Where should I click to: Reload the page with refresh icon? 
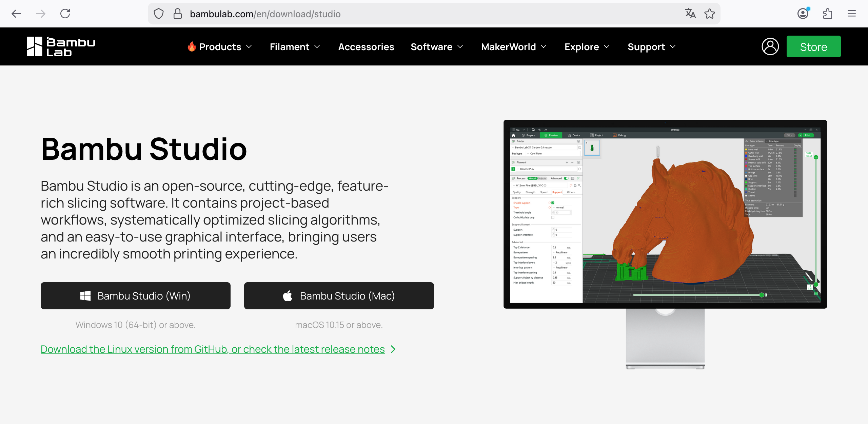pyautogui.click(x=65, y=14)
